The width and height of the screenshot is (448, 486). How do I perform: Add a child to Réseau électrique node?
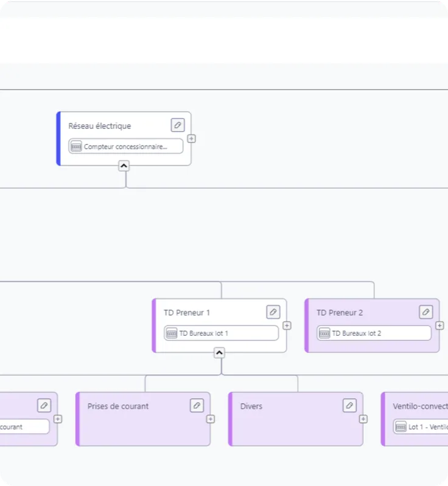click(191, 139)
